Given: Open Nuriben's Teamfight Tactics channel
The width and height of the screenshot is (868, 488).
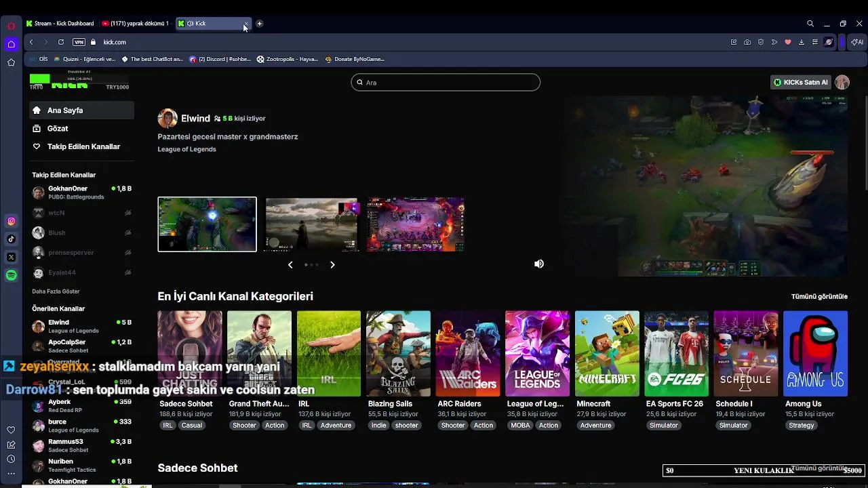Looking at the screenshot, I should 81,465.
